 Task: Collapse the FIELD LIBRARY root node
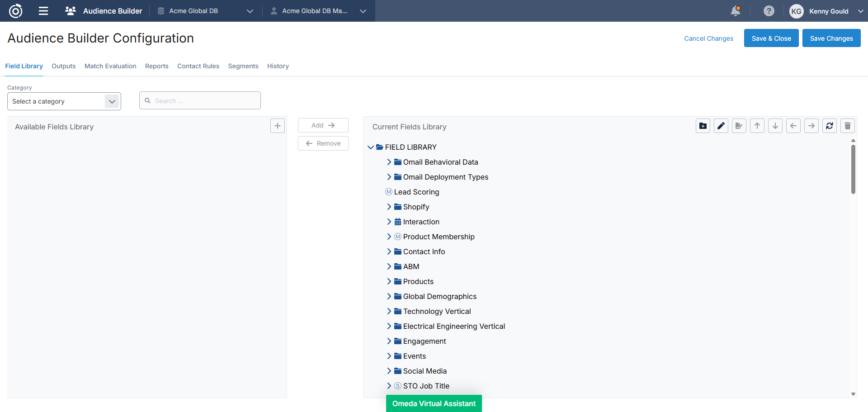point(371,147)
